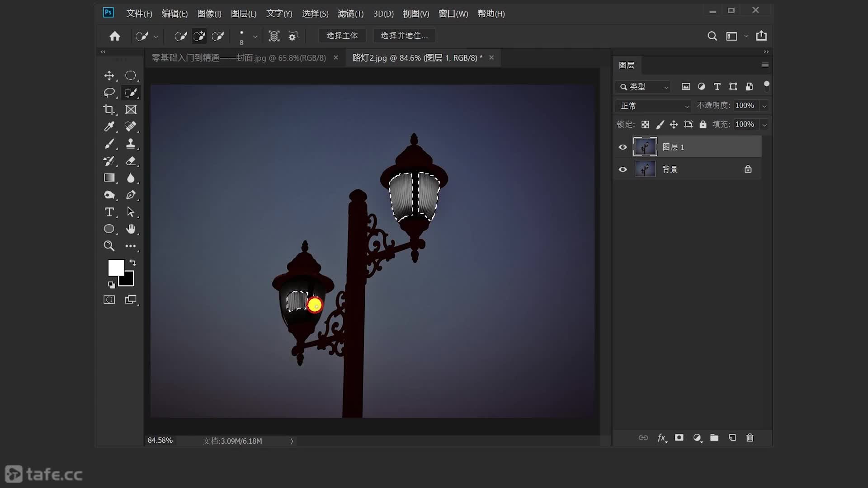Toggle lock image pixels
Screen dimensions: 868x488
point(660,124)
